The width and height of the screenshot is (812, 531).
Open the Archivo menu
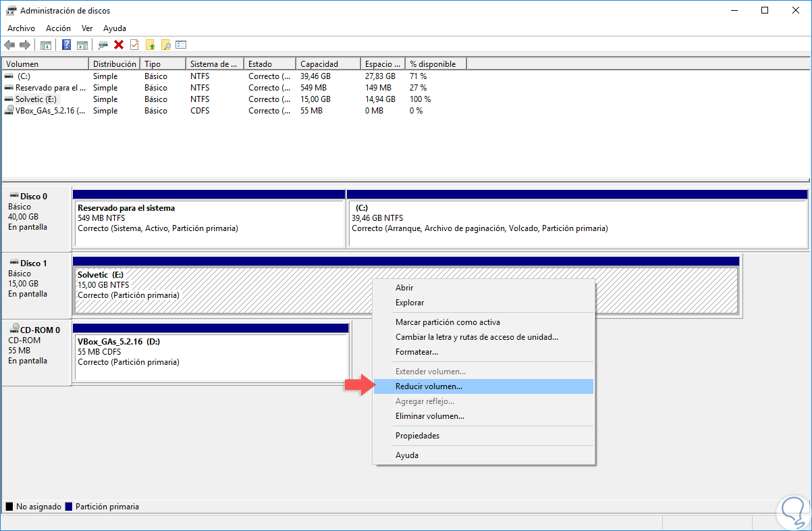(21, 28)
